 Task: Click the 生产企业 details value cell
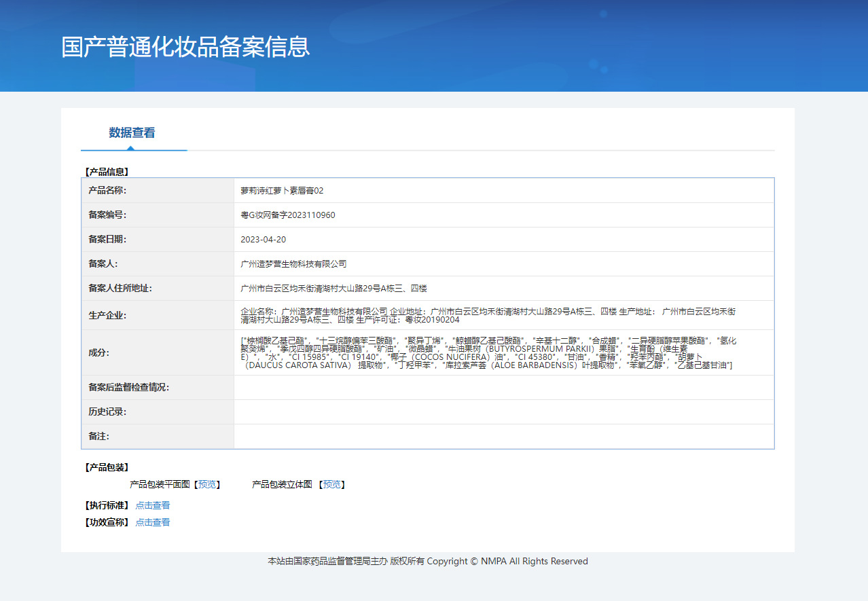[x=504, y=315]
